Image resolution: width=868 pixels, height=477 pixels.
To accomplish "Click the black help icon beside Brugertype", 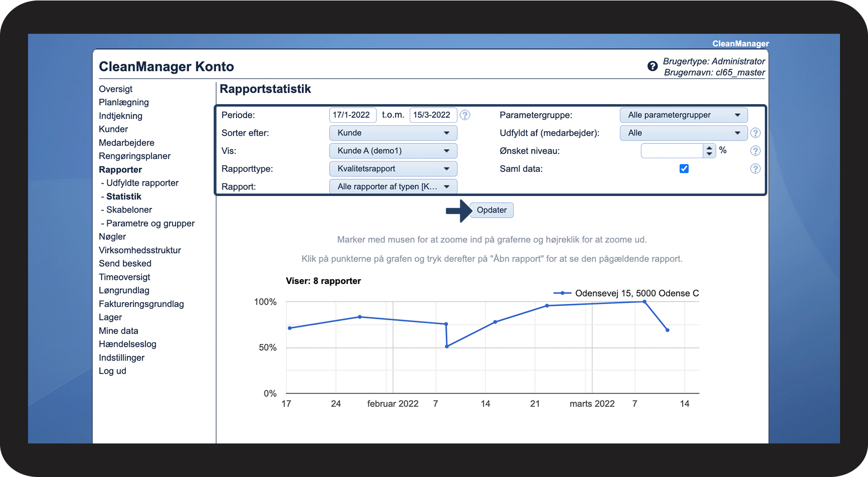I will tap(652, 66).
